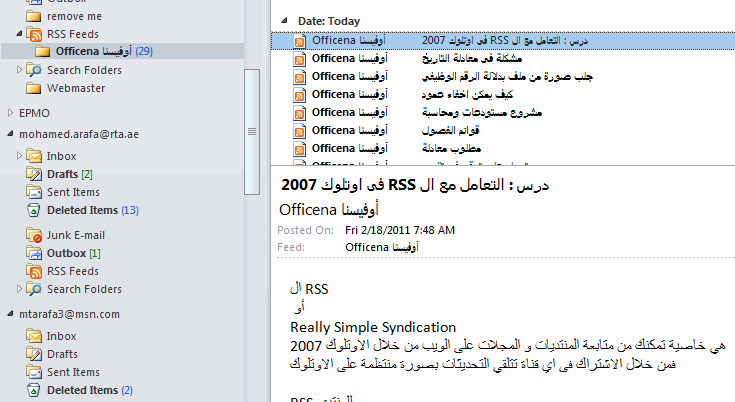The image size is (735, 402).
Task: Open the message 'مطلوب معادلة'
Action: coord(451,149)
